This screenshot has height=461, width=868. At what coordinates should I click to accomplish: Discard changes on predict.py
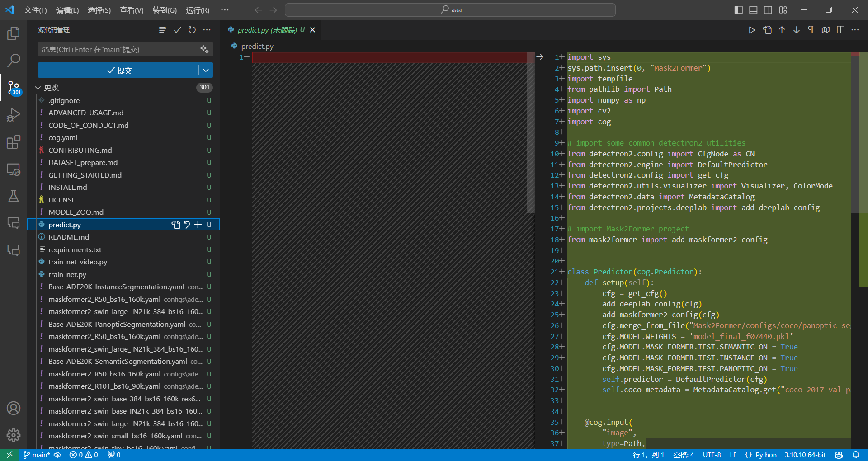pos(187,225)
